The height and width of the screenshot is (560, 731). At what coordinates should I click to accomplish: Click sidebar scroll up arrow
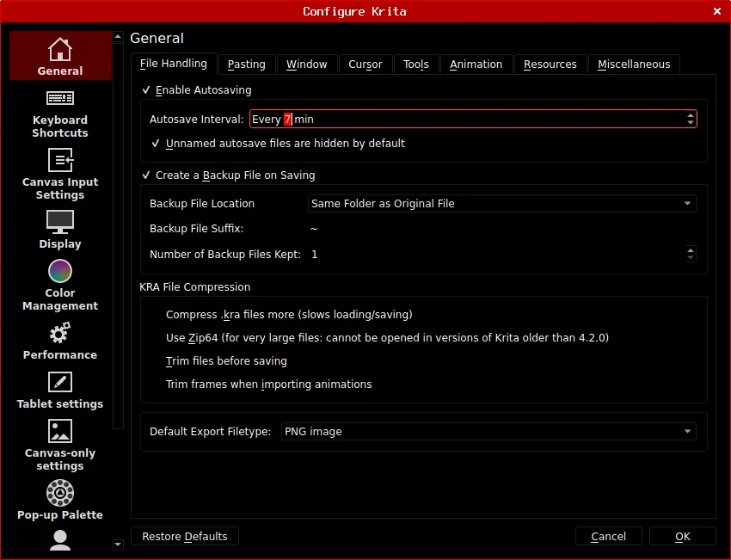(x=118, y=36)
